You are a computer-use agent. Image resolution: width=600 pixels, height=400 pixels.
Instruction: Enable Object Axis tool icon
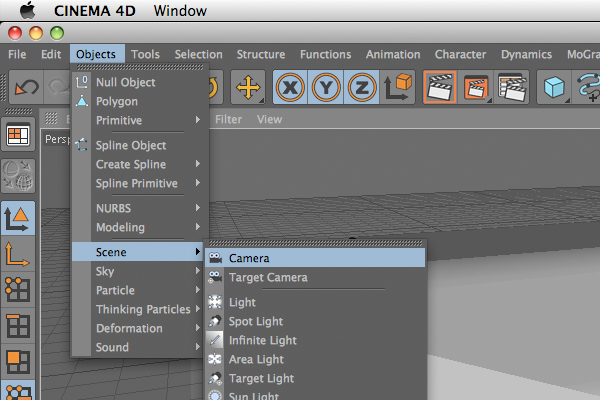(x=18, y=254)
